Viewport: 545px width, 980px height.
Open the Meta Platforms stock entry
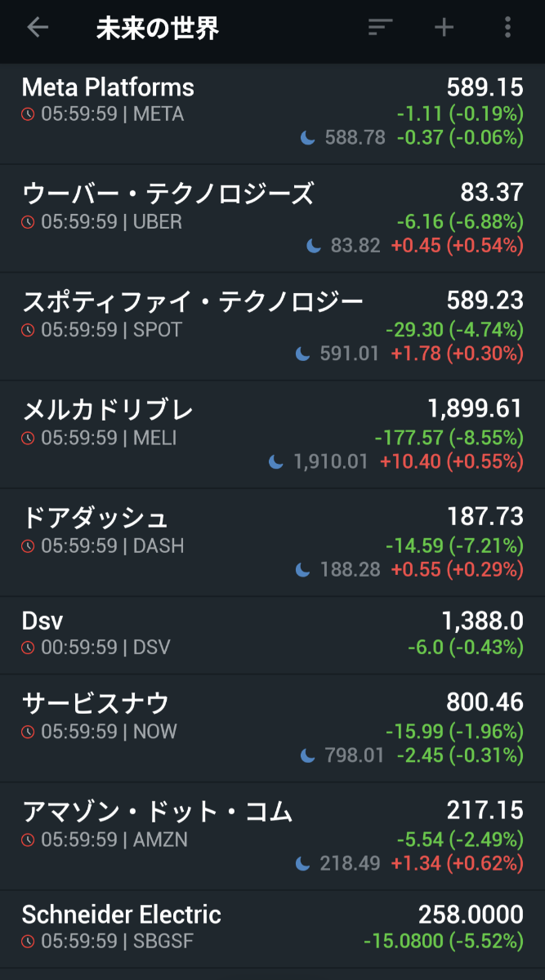point(108,87)
